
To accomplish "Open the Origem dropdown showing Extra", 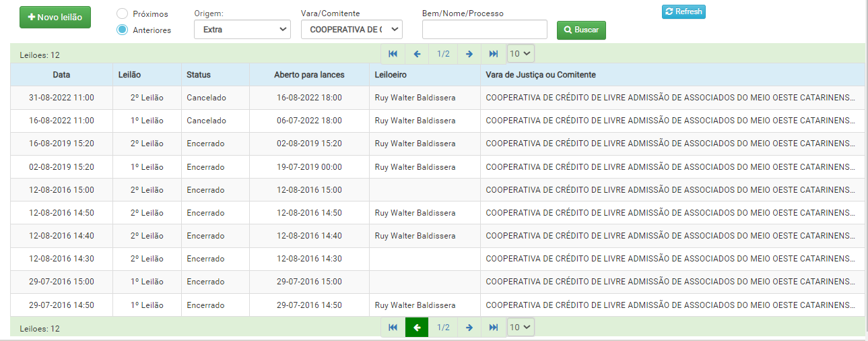I will 242,30.
